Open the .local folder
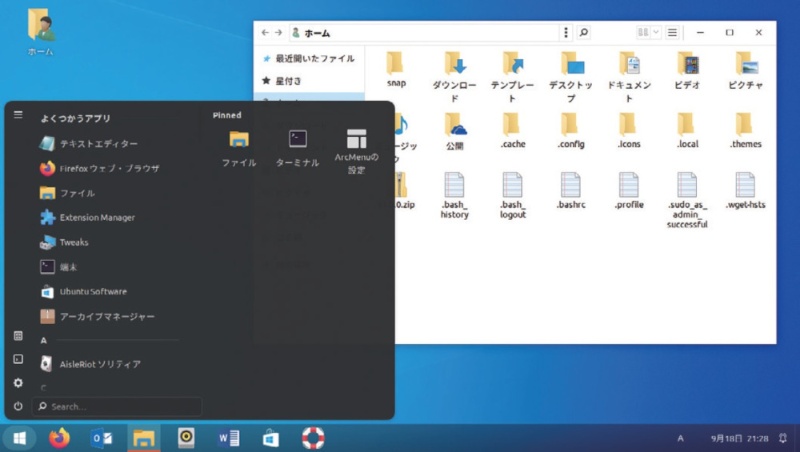Viewport: 800px width, 452px height. 687,130
